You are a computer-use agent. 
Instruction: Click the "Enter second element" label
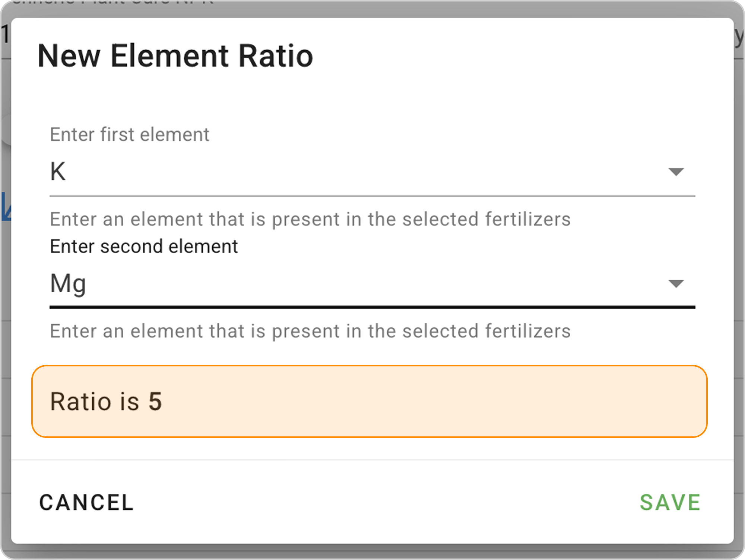[x=144, y=246]
